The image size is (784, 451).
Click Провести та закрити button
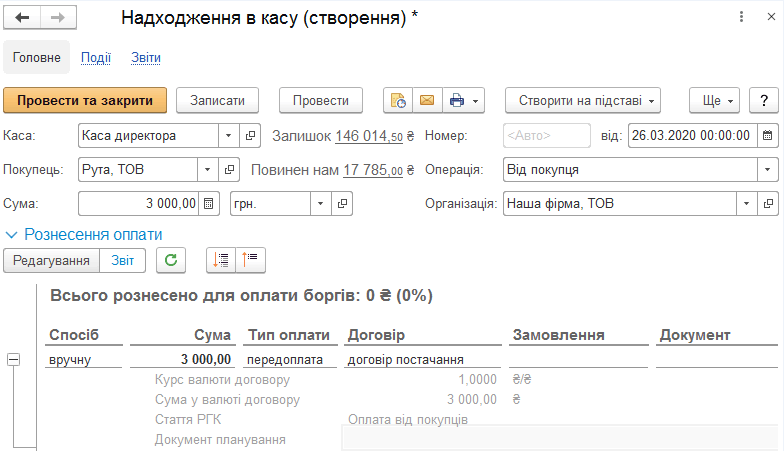(85, 100)
